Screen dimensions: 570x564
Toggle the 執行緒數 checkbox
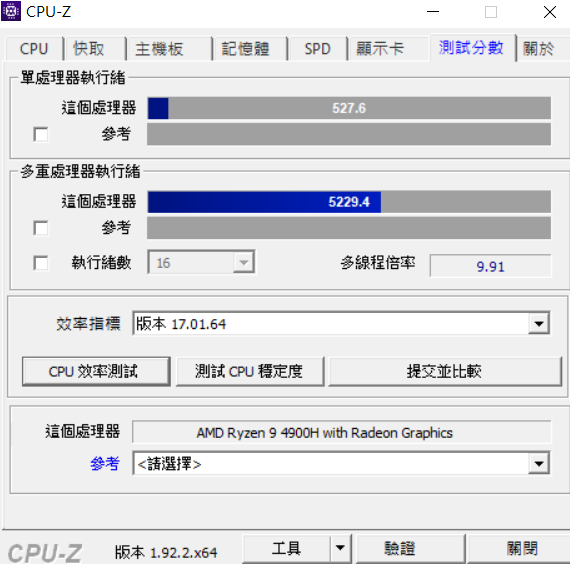tap(41, 263)
